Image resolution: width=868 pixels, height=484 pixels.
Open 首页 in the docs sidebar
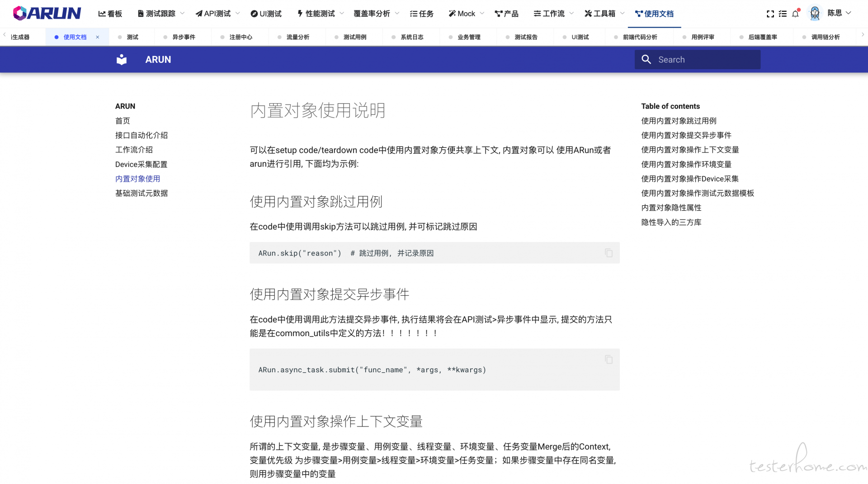[x=123, y=121]
